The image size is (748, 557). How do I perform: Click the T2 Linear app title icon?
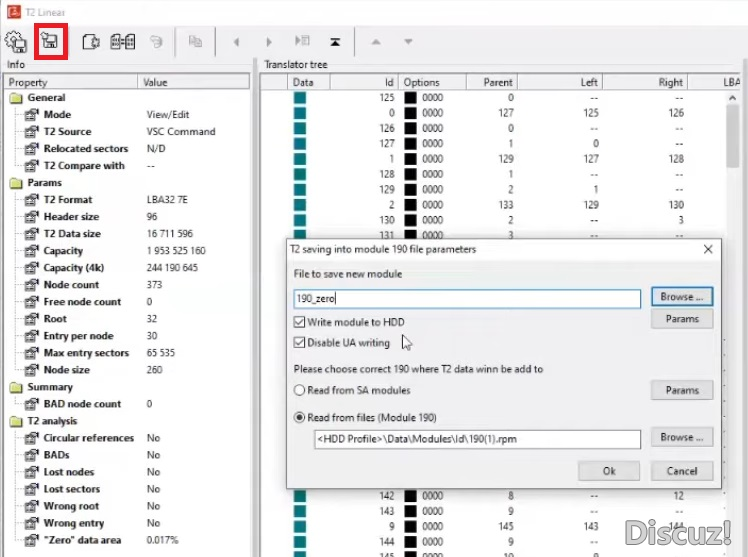point(13,11)
